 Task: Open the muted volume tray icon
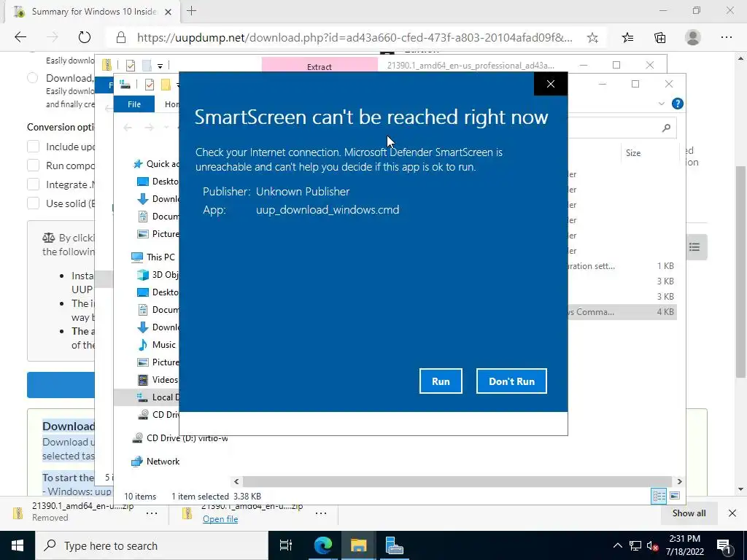tap(653, 545)
